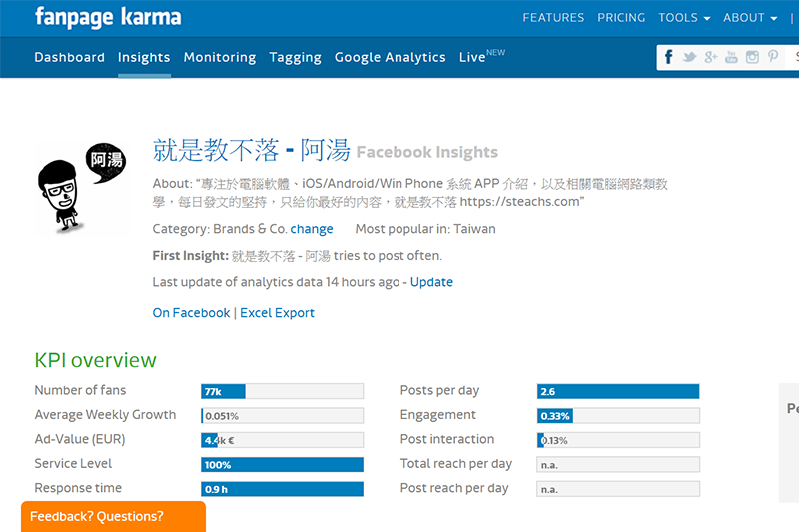Click the Facebook Insights subtitle text

coord(427,152)
